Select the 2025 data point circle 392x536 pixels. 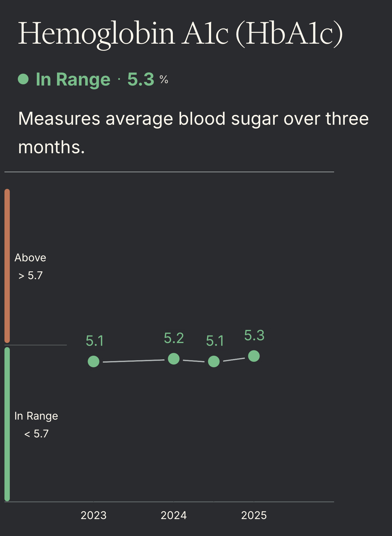254,356
